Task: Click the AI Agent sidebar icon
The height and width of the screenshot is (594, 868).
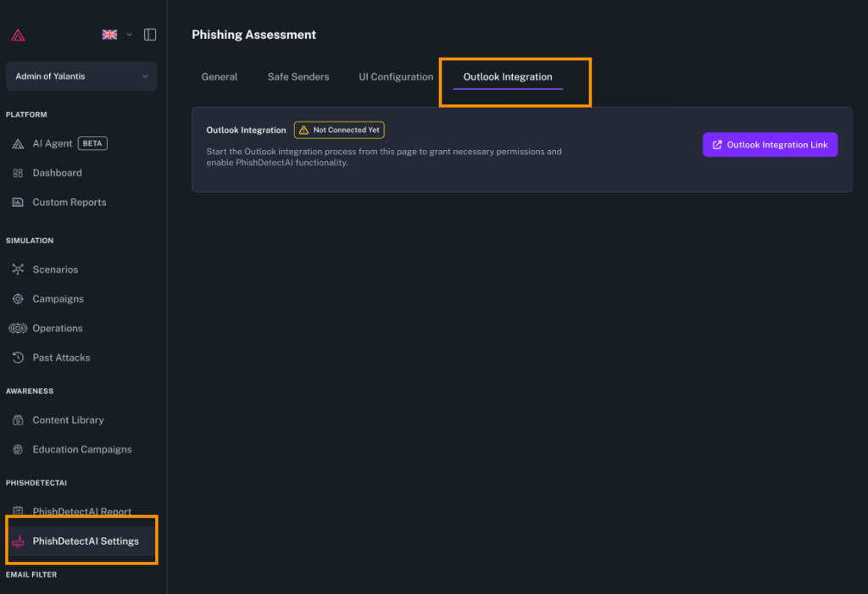Action: tap(18, 144)
